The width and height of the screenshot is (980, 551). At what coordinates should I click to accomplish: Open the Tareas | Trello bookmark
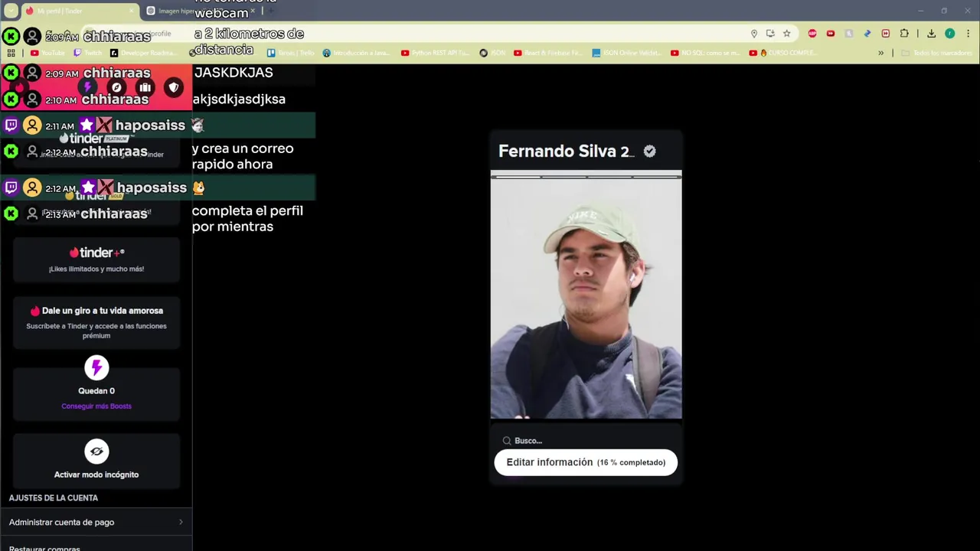pyautogui.click(x=291, y=53)
